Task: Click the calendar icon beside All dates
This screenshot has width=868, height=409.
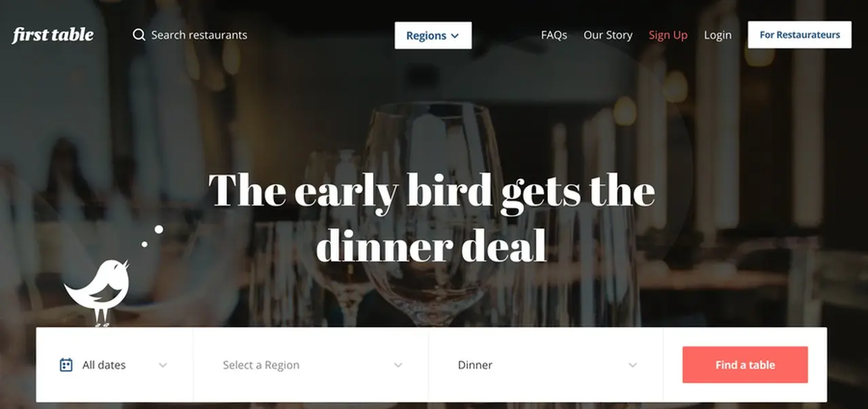Action: pyautogui.click(x=66, y=365)
